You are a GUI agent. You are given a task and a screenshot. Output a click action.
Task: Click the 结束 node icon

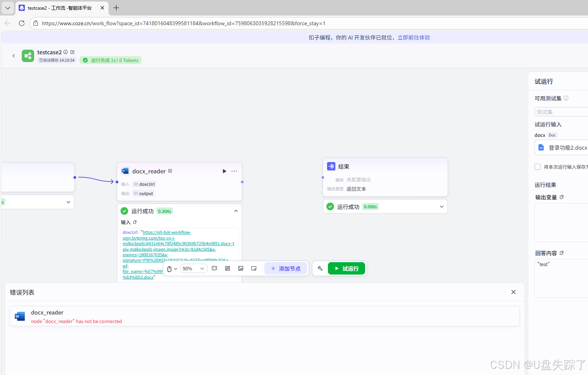(x=331, y=166)
